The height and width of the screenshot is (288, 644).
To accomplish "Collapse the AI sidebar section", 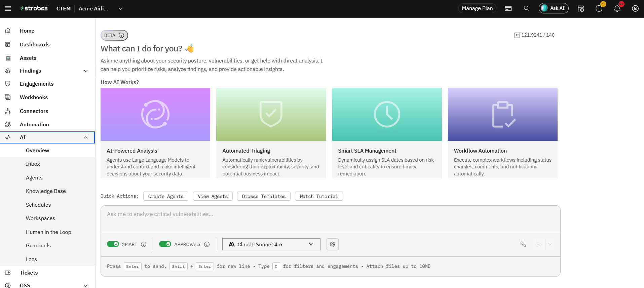I will (86, 137).
